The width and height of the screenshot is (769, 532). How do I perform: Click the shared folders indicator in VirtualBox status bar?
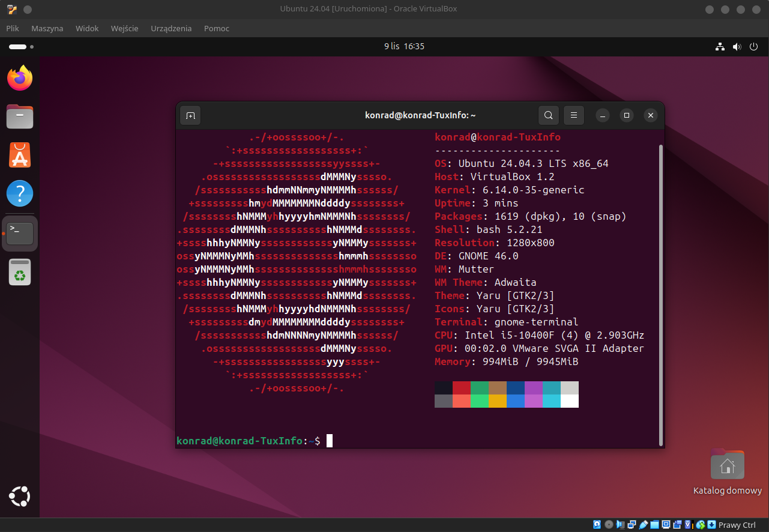(x=654, y=525)
